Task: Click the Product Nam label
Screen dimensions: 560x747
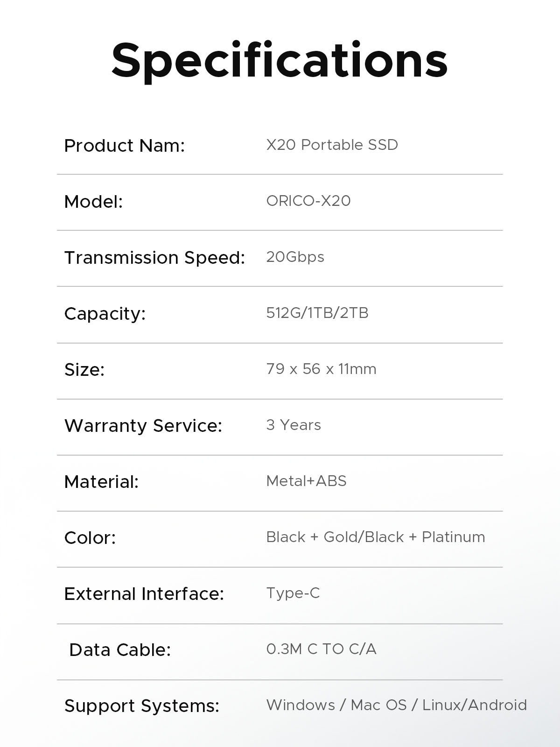Action: (124, 146)
